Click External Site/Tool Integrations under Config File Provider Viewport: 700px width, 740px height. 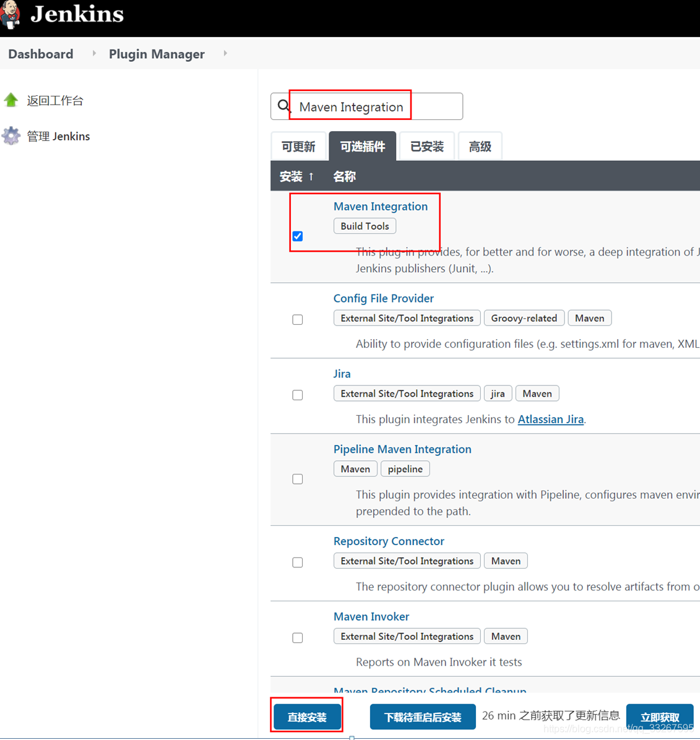(x=407, y=318)
